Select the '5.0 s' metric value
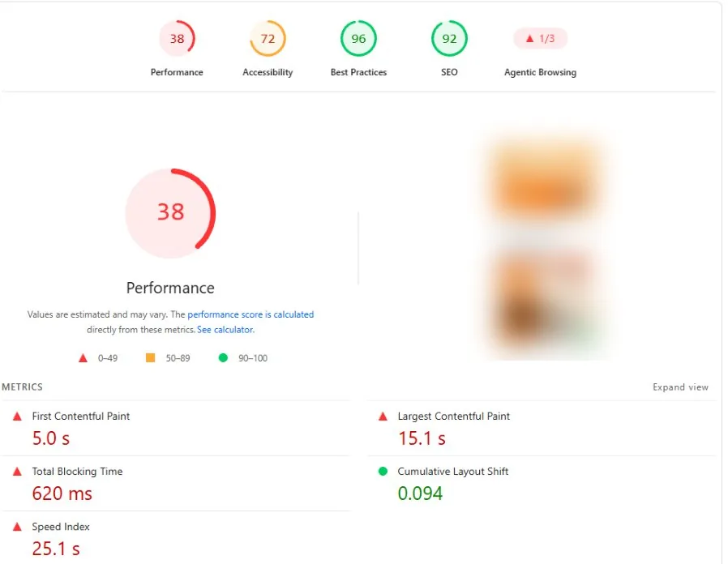 51,438
